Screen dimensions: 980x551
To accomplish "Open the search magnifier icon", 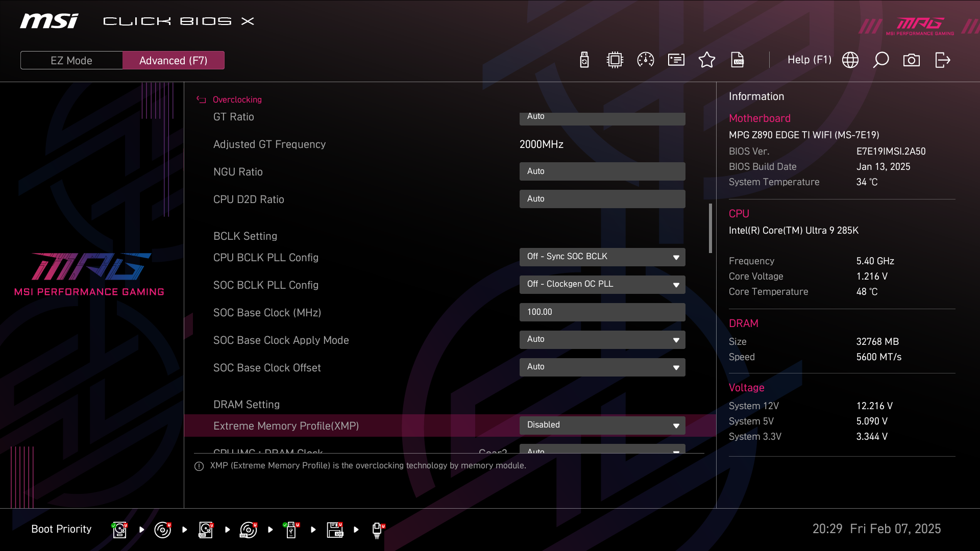I will tap(881, 60).
